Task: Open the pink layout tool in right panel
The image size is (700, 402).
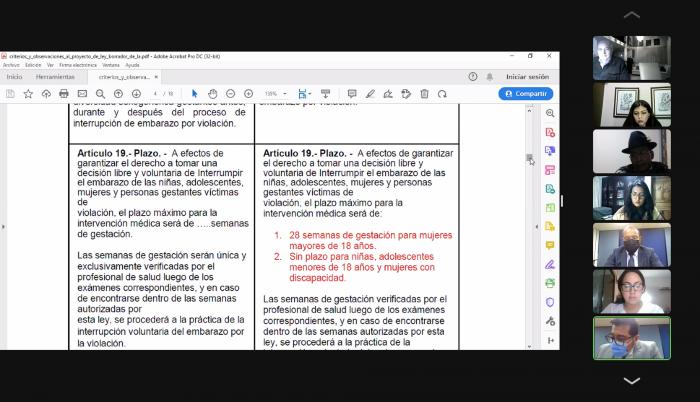Action: [550, 170]
